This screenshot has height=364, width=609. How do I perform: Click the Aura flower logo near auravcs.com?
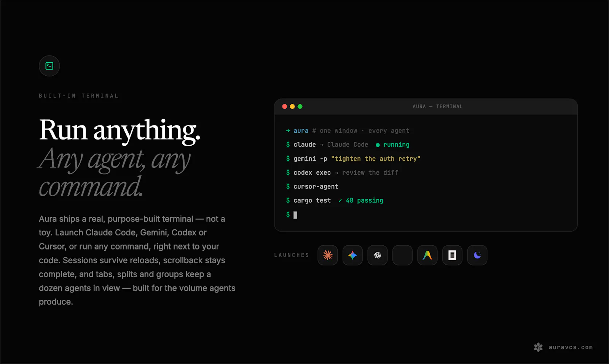tap(538, 347)
